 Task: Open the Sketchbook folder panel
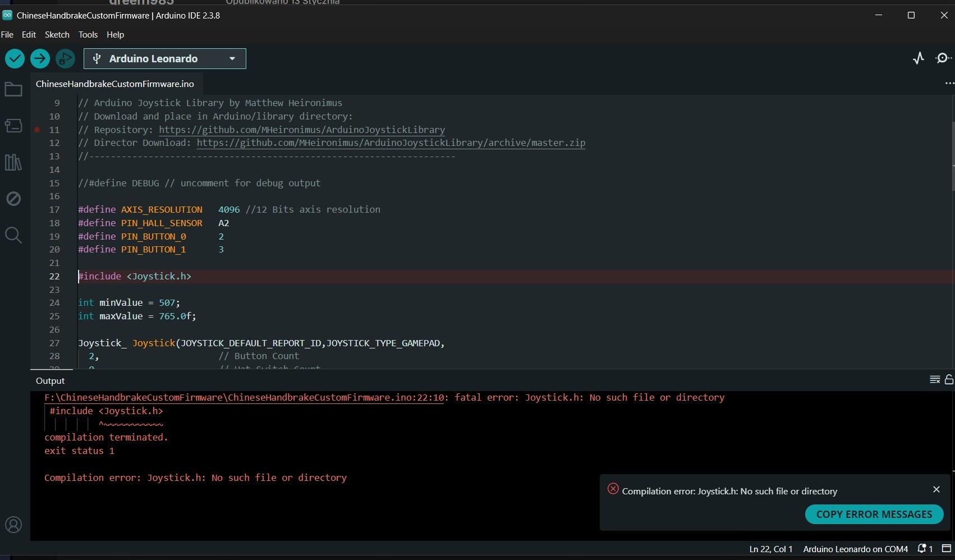click(13, 90)
